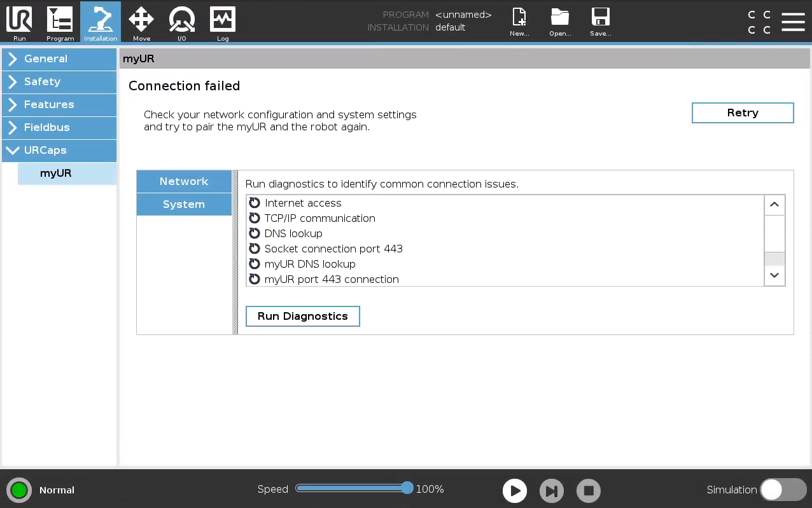The image size is (812, 508).
Task: Start program with the Play button
Action: [515, 490]
